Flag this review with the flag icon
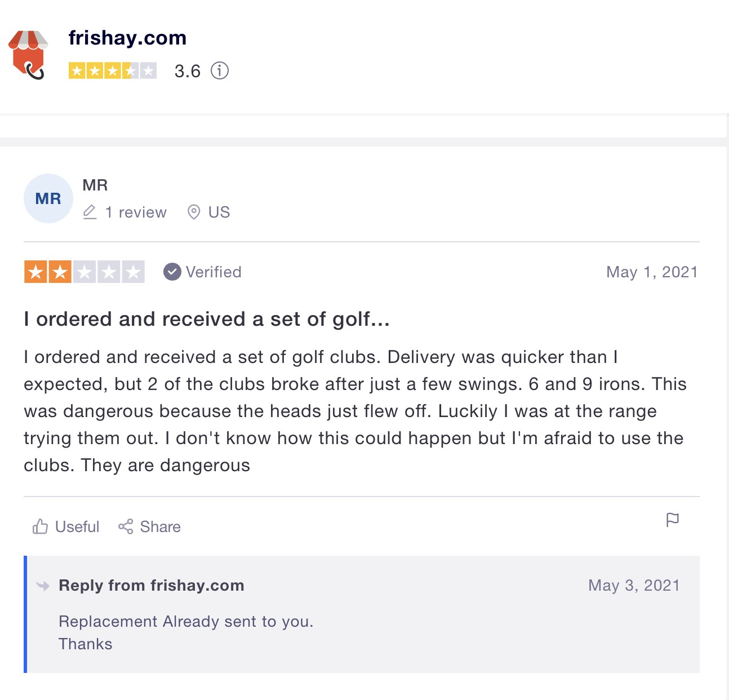The height and width of the screenshot is (700, 729). 673,520
